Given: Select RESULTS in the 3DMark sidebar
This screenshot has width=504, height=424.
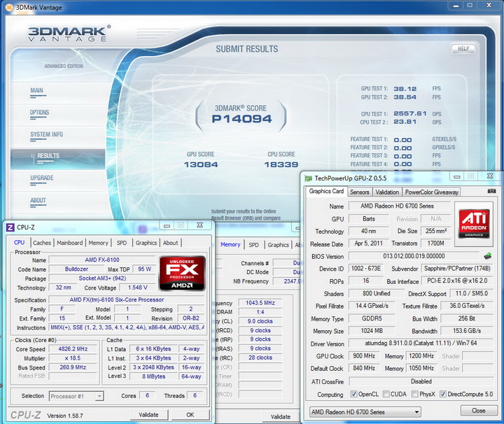Looking at the screenshot, I should (x=57, y=158).
